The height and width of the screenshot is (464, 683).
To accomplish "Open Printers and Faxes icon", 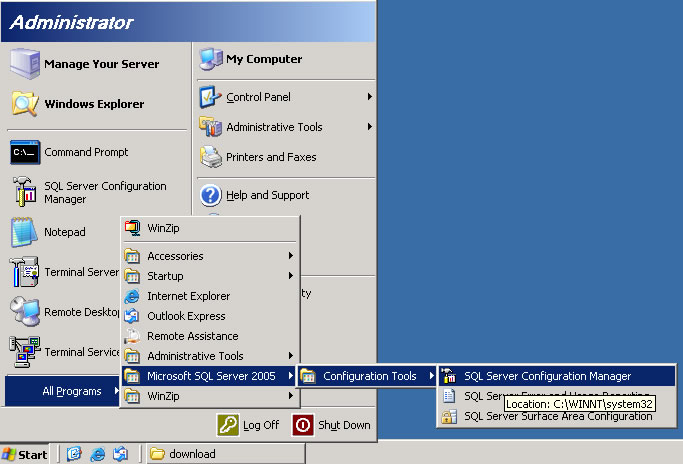I will tap(211, 157).
